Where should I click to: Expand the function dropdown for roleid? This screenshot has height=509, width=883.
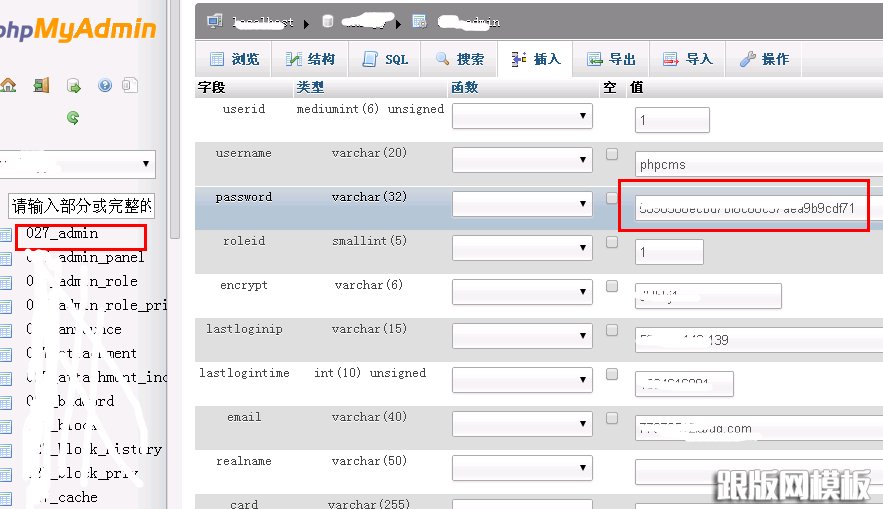[x=522, y=249]
